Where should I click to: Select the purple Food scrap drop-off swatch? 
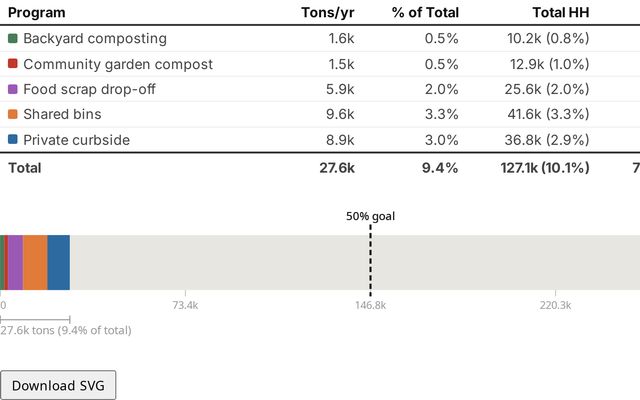[x=13, y=89]
